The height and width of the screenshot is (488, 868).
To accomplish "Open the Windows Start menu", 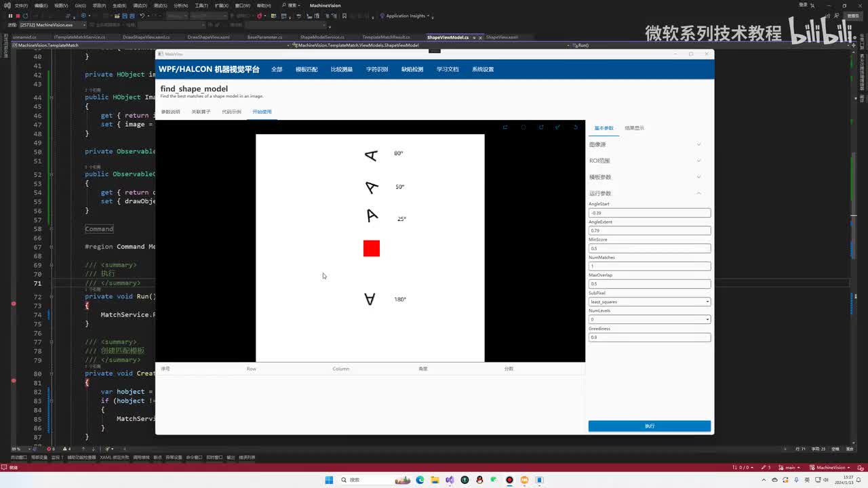I will click(329, 480).
